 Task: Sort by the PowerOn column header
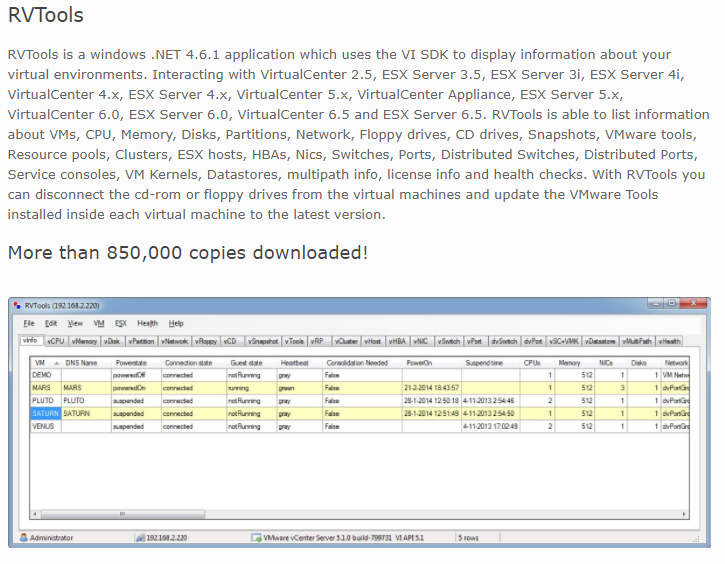pyautogui.click(x=432, y=363)
